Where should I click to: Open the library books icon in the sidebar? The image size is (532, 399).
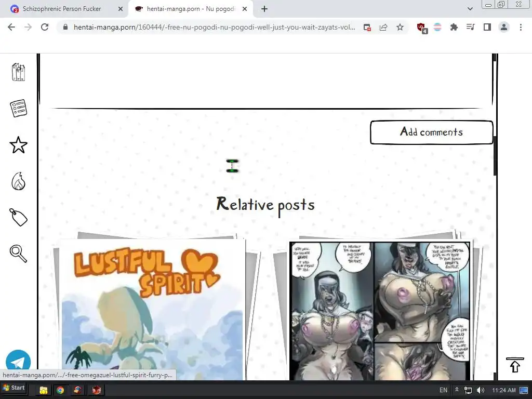pos(18,72)
